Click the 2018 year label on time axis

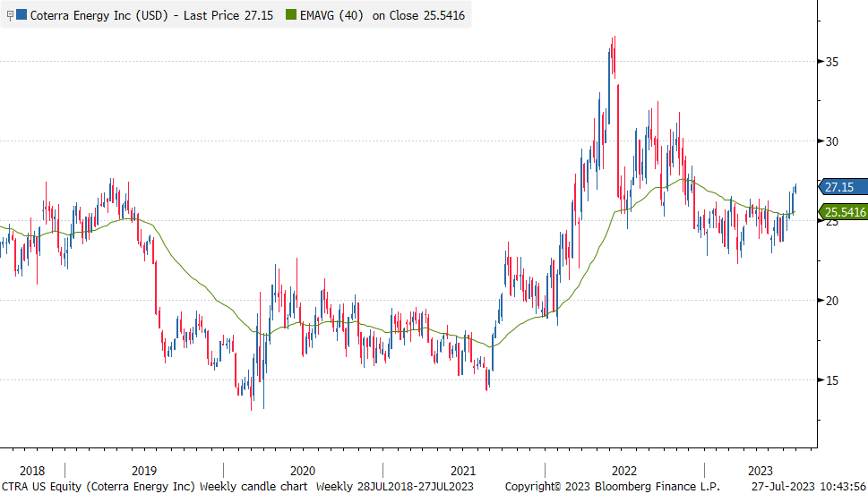coord(32,471)
